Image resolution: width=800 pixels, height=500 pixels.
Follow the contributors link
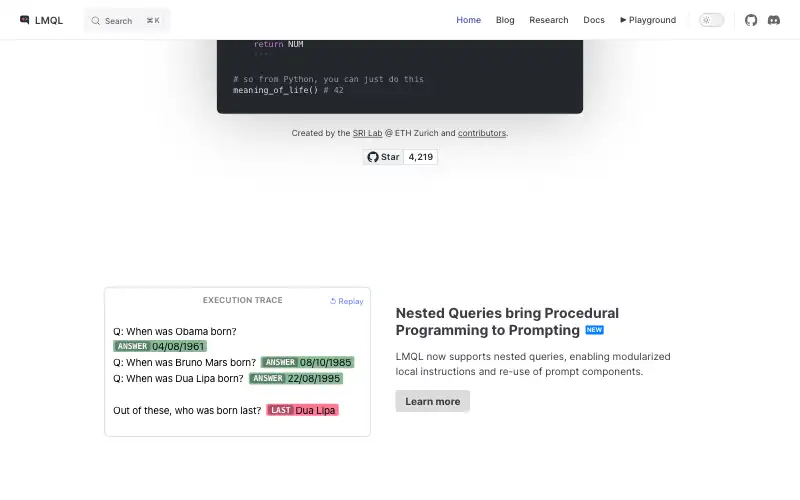482,133
